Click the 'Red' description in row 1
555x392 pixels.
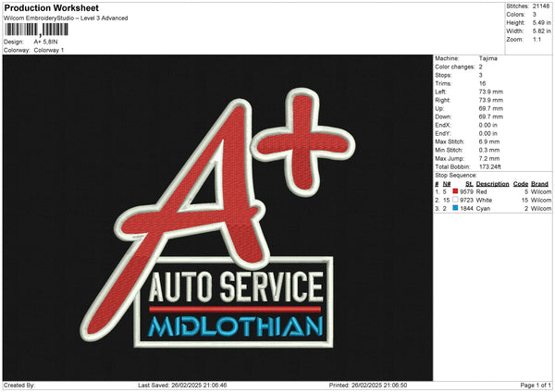[x=481, y=191]
